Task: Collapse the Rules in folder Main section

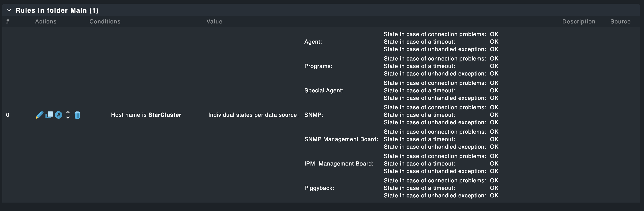Action: click(9, 10)
